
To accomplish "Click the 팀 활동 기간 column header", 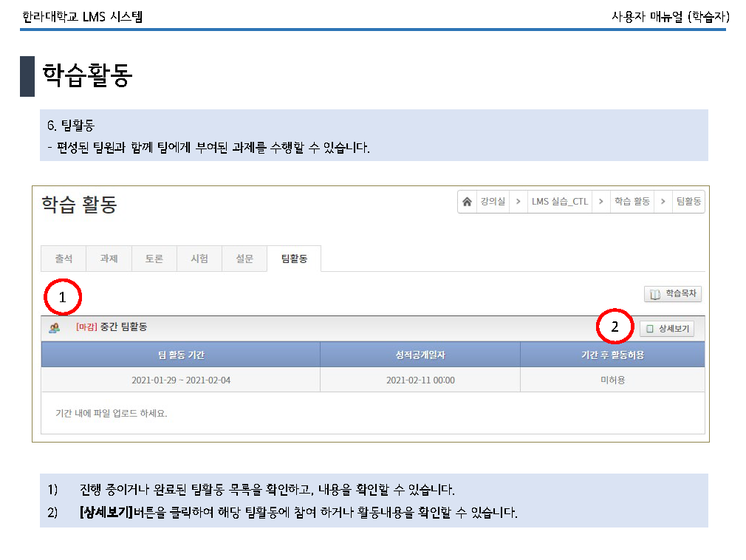I will click(x=181, y=355).
